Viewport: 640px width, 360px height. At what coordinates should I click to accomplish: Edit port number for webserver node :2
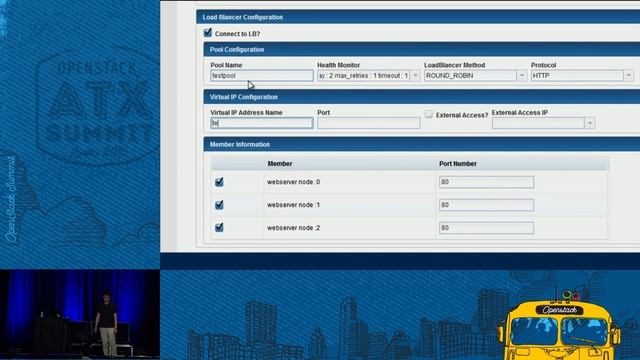coord(486,228)
